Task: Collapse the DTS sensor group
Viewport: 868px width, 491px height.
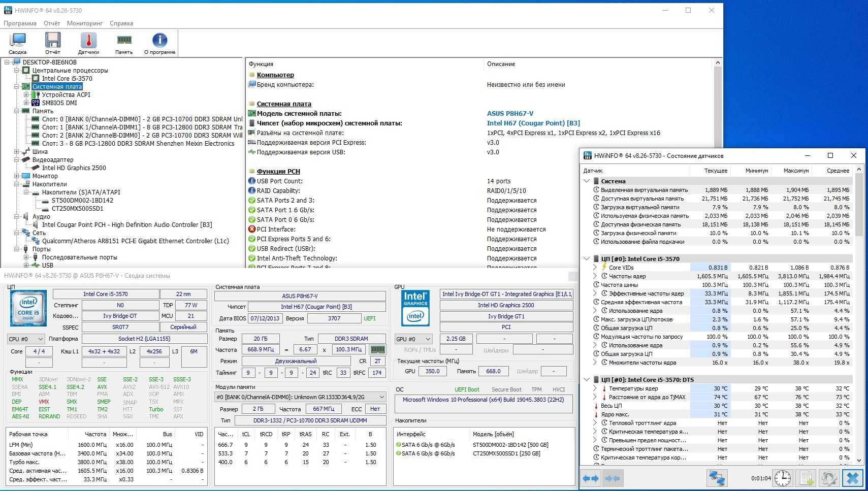Action: [x=587, y=380]
